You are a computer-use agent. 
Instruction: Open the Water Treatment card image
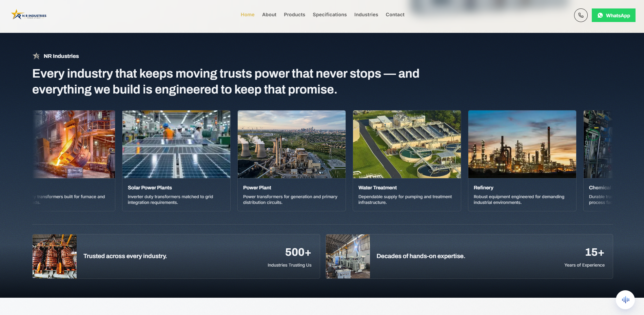(x=407, y=144)
